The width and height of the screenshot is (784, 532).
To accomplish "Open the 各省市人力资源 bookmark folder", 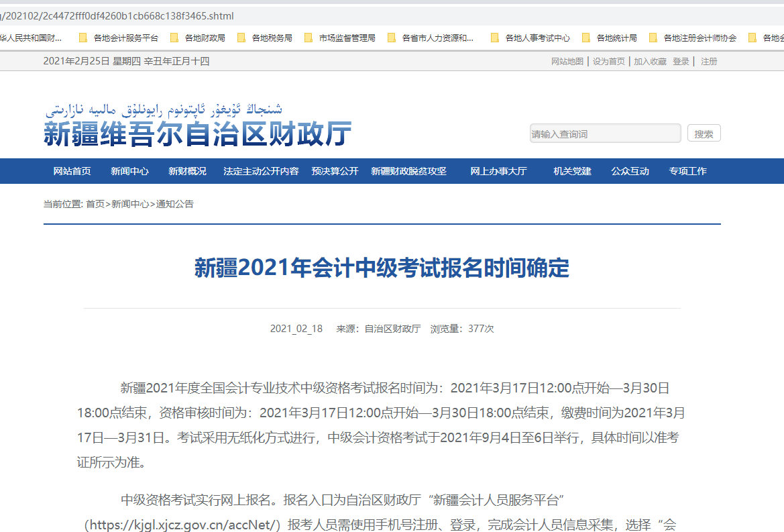I will (431, 38).
